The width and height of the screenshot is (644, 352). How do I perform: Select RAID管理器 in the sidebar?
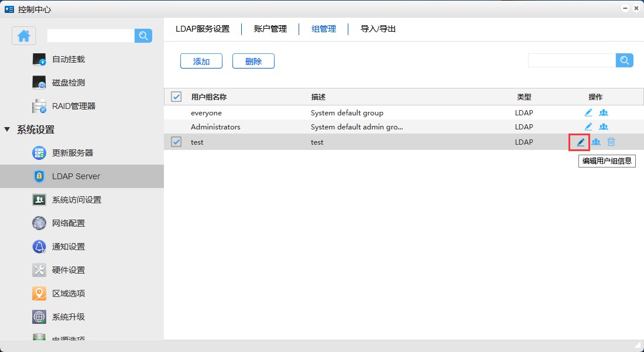(x=73, y=106)
